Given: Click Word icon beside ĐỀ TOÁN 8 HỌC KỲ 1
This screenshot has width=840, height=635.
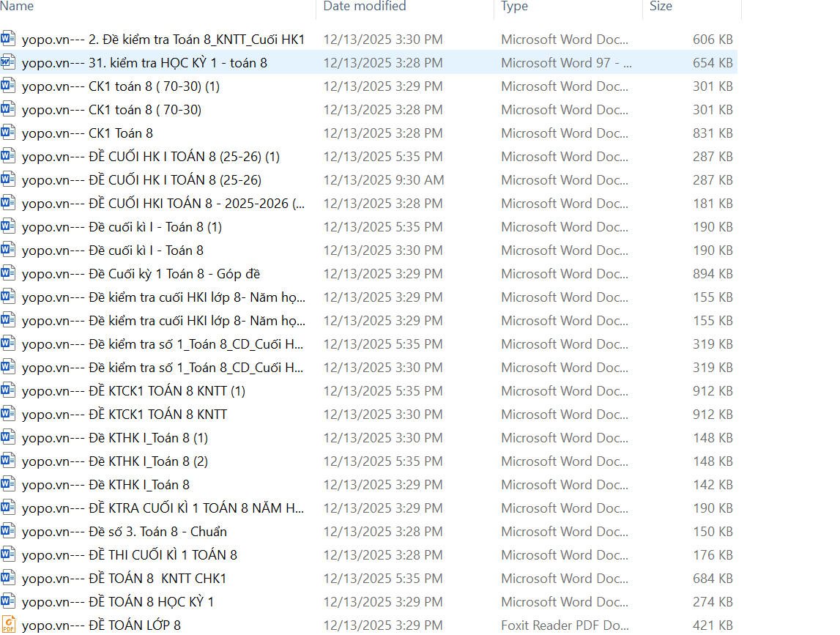Looking at the screenshot, I should (9, 601).
